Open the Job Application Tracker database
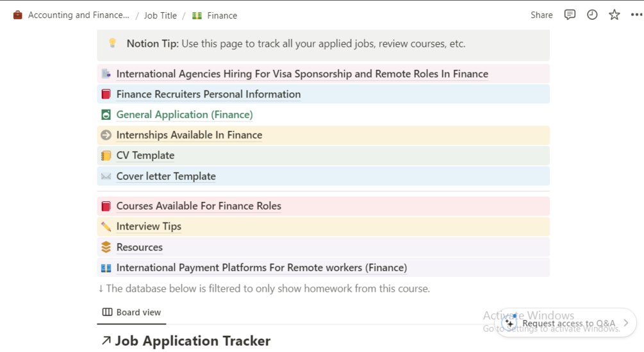Image resolution: width=644 pixels, height=352 pixels. [192, 341]
